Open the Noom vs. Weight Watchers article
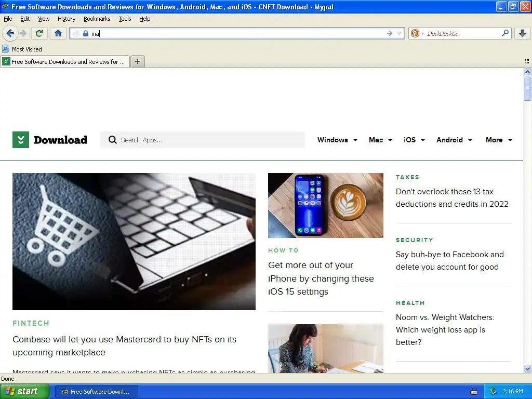The image size is (532, 399). point(445,329)
